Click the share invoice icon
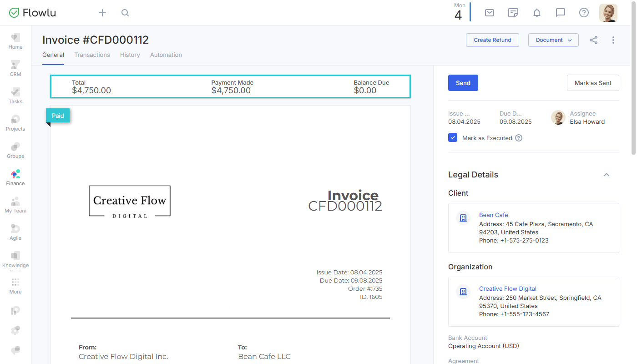 (594, 40)
